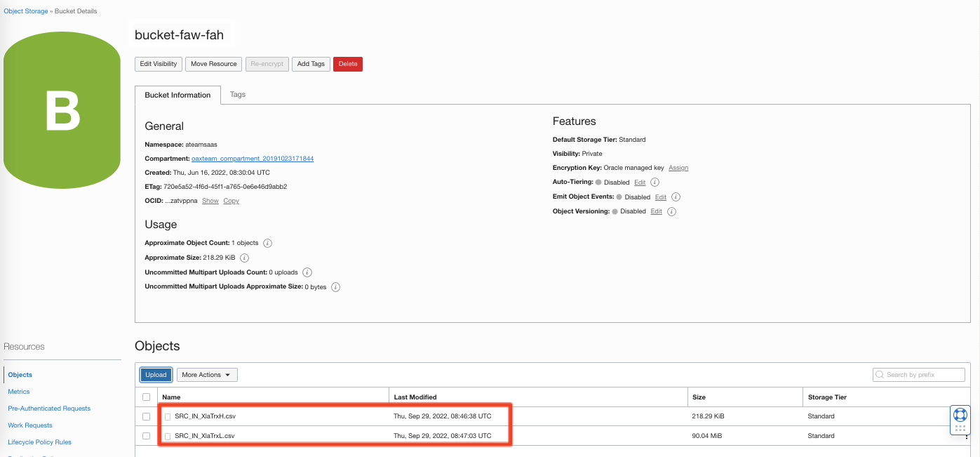The image size is (980, 457).
Task: Click the info icon next to Object Versioning
Action: (x=671, y=211)
